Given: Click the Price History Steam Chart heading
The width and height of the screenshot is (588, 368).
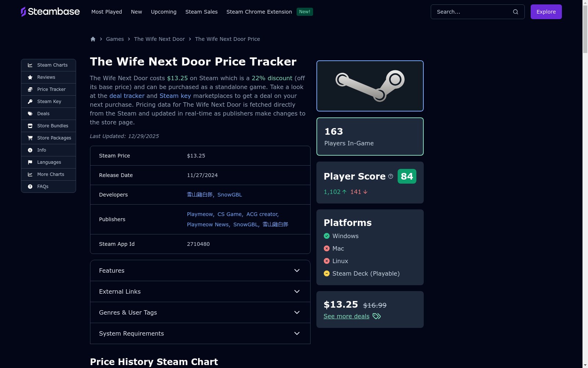Looking at the screenshot, I should (x=154, y=362).
